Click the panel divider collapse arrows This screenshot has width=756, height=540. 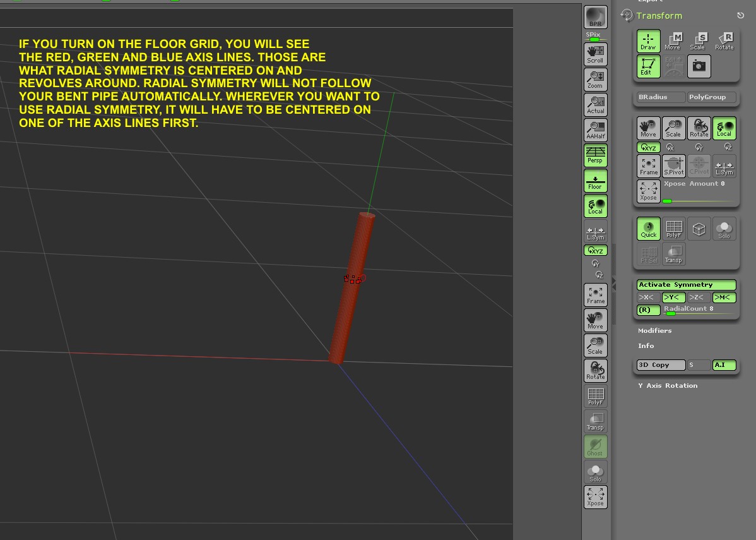click(x=613, y=284)
